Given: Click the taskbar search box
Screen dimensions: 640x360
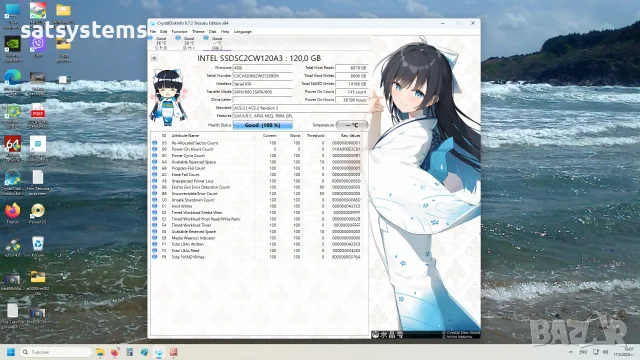Looking at the screenshot, I should click(56, 352).
